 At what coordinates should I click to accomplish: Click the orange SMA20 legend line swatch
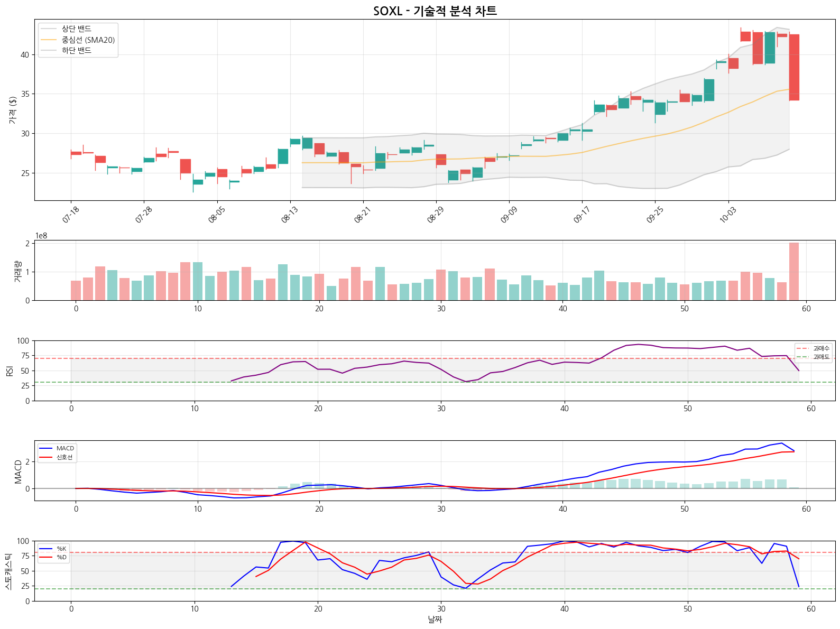pos(49,40)
